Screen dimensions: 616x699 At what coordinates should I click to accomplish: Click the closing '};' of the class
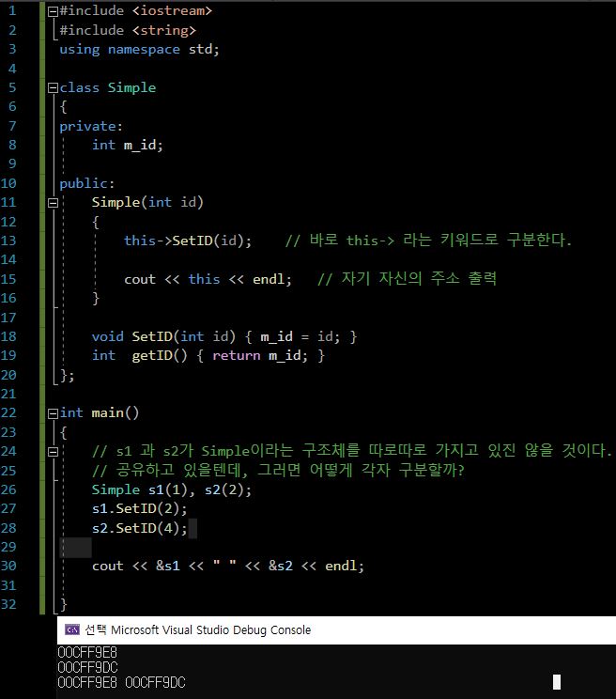click(x=67, y=376)
